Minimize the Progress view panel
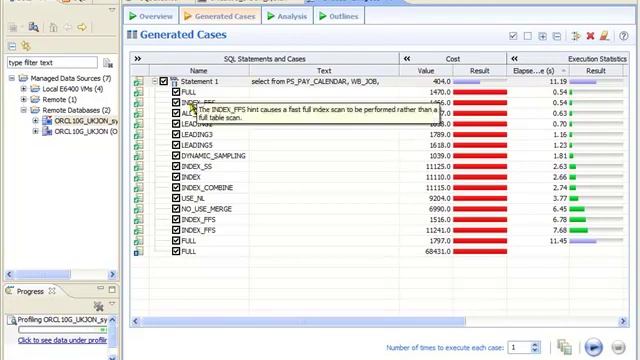The image size is (640, 360). point(100,288)
